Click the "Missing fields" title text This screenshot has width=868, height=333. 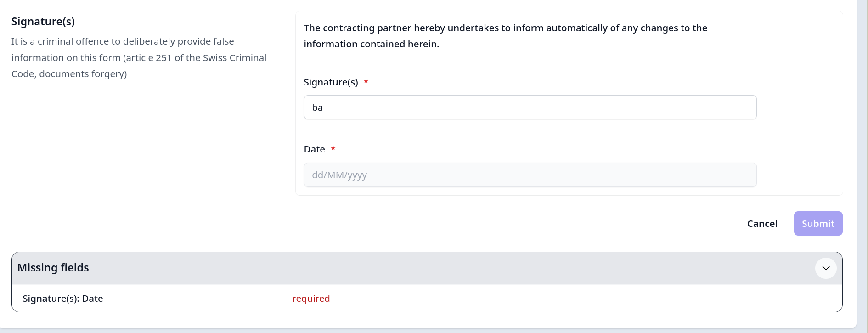[x=53, y=268]
